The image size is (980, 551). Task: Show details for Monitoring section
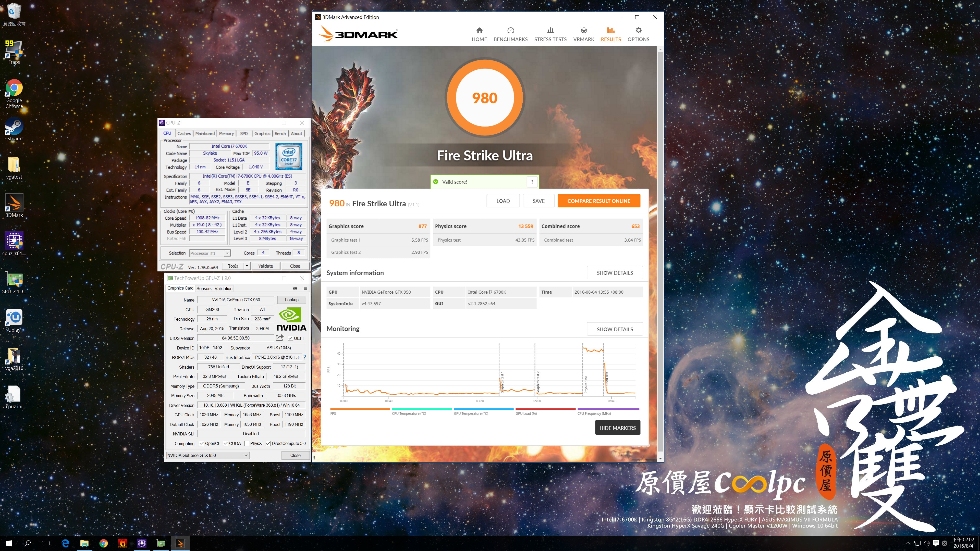click(615, 329)
